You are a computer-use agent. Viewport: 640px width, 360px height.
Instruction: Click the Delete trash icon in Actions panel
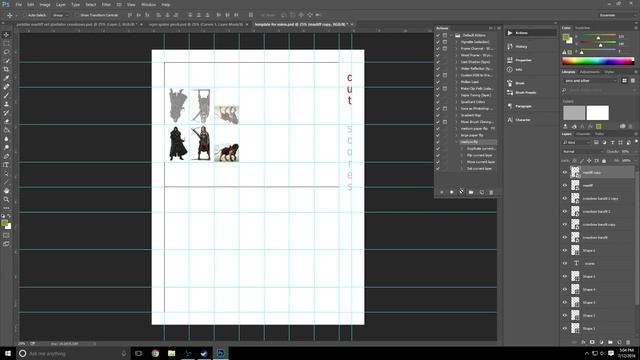(491, 192)
